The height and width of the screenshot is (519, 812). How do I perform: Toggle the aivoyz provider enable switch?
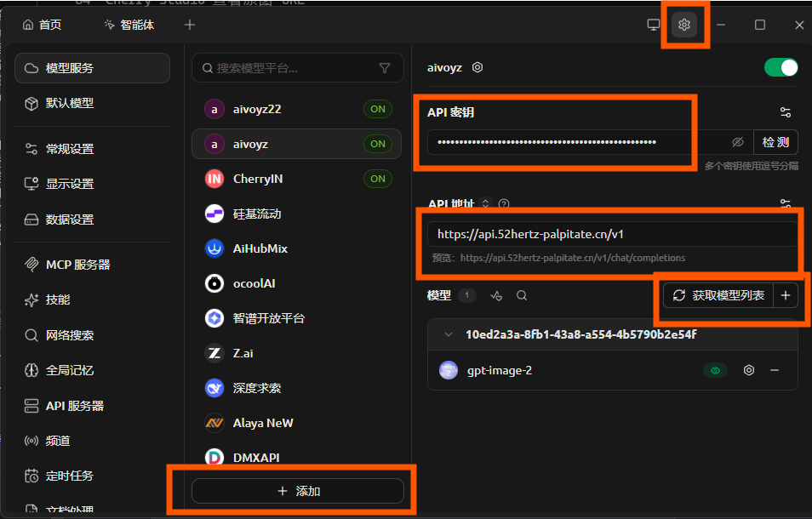click(781, 68)
